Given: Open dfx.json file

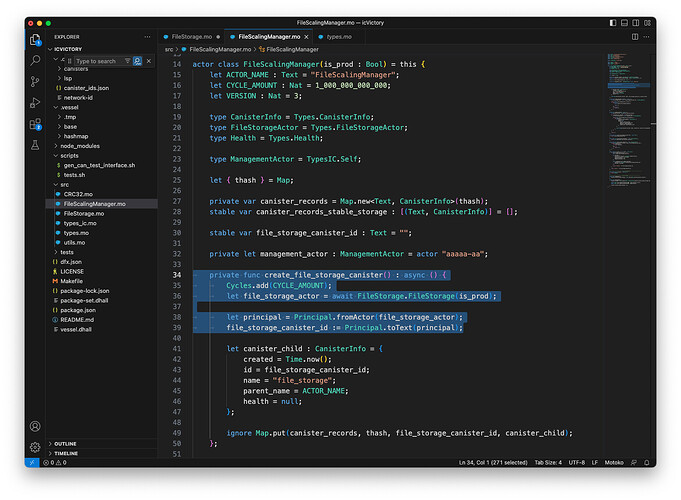Looking at the screenshot, I should pos(71,262).
